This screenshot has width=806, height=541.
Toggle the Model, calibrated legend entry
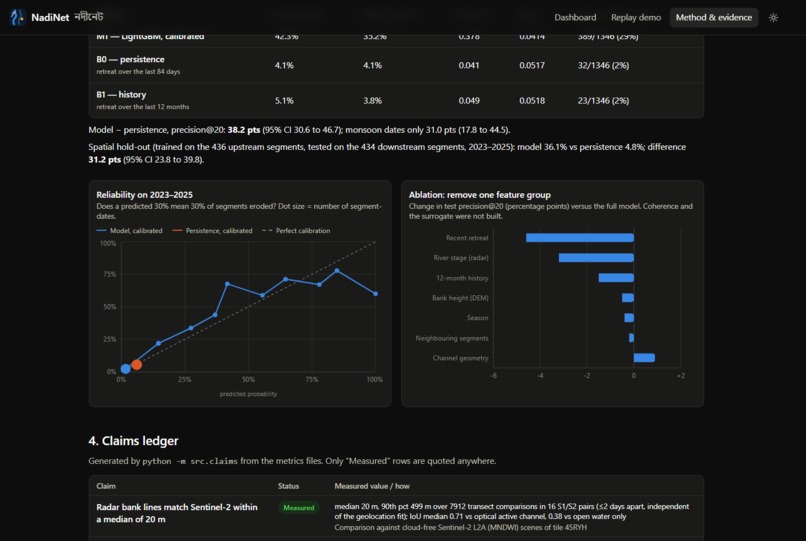click(x=130, y=230)
